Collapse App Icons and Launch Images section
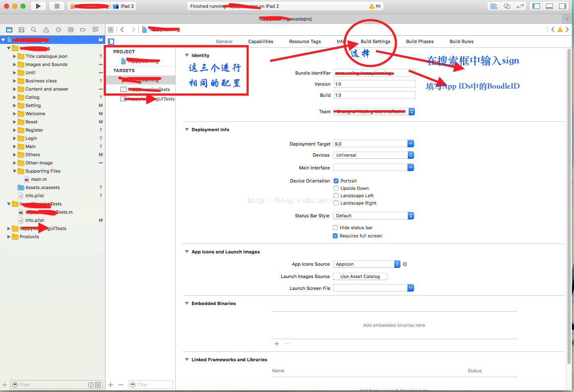Image resolution: width=574 pixels, height=392 pixels. tap(187, 252)
